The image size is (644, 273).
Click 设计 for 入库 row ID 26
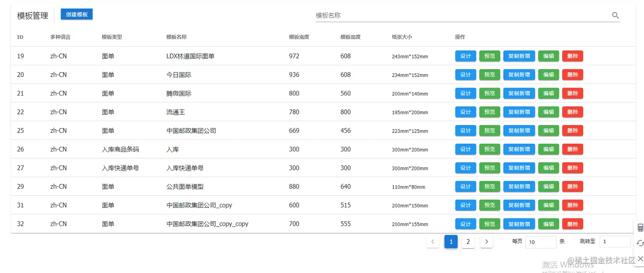tap(466, 149)
